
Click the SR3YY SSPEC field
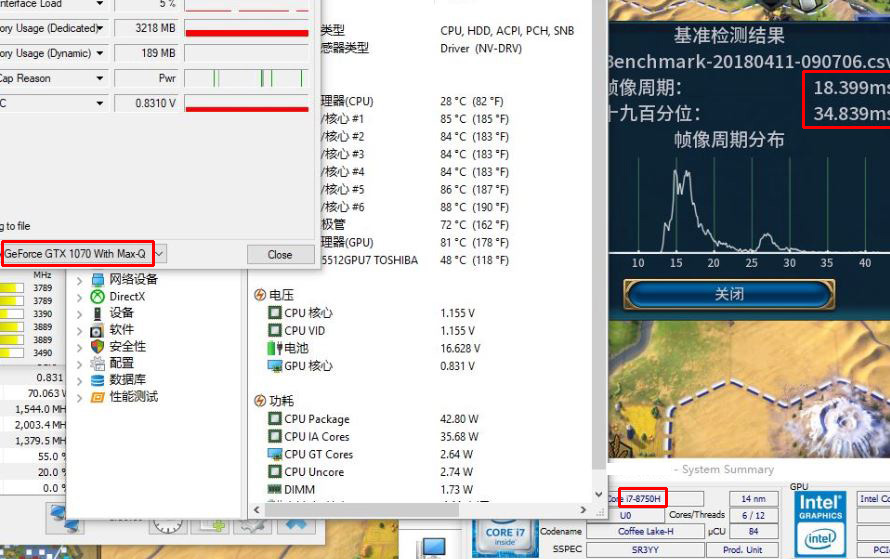(x=645, y=549)
